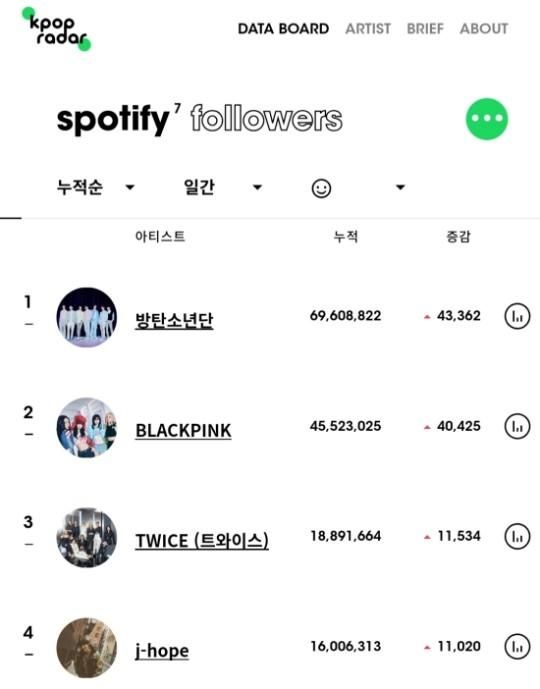540x689 pixels.
Task: Switch to the BRIEF tab
Action: click(425, 29)
